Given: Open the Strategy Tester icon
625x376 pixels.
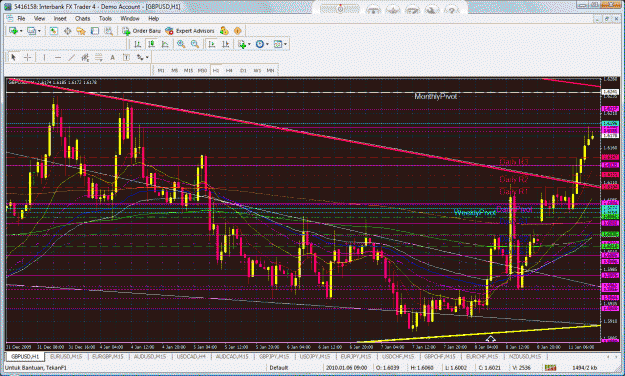Looking at the screenshot, I should 108,31.
